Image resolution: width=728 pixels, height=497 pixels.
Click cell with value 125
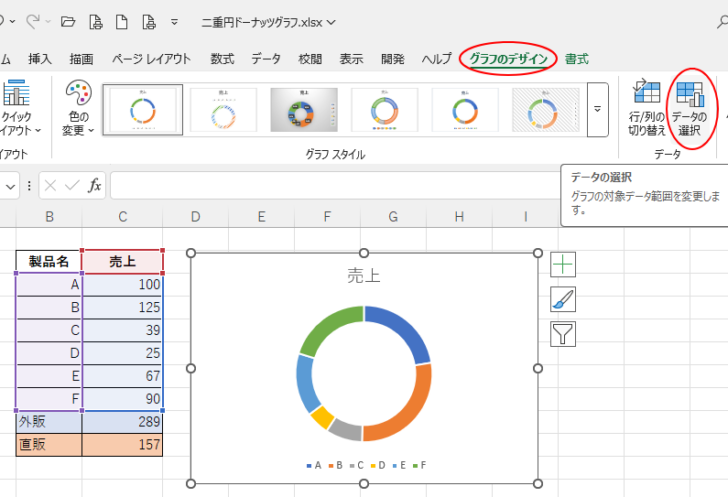[x=123, y=307]
